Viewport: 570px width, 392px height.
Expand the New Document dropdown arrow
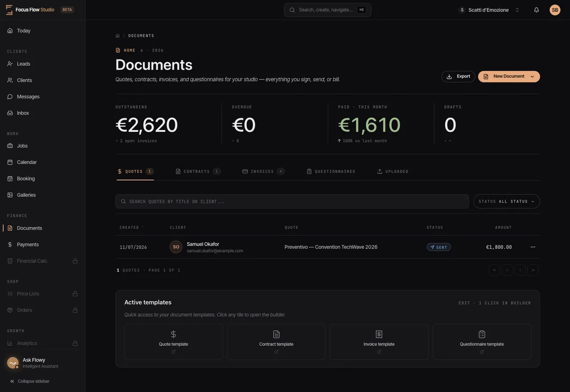point(532,77)
